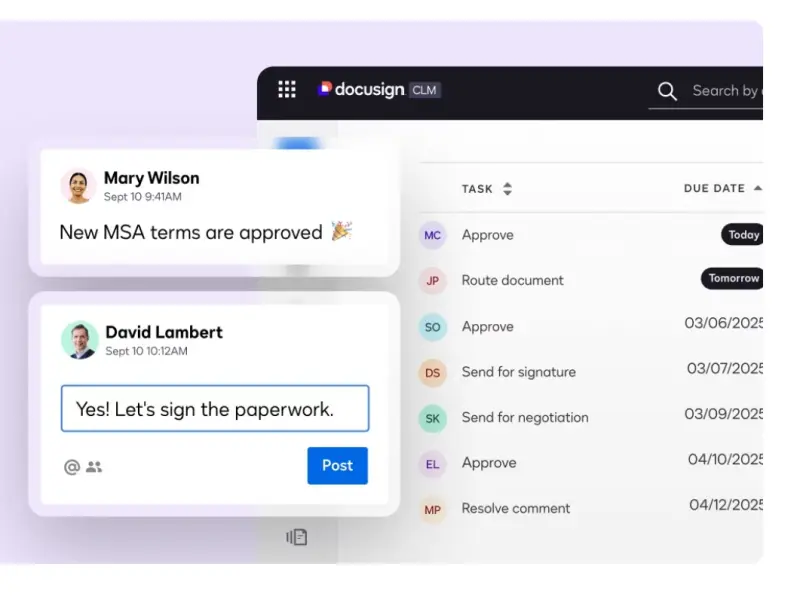Click the Today due date badge
The image size is (800, 600).
[742, 235]
